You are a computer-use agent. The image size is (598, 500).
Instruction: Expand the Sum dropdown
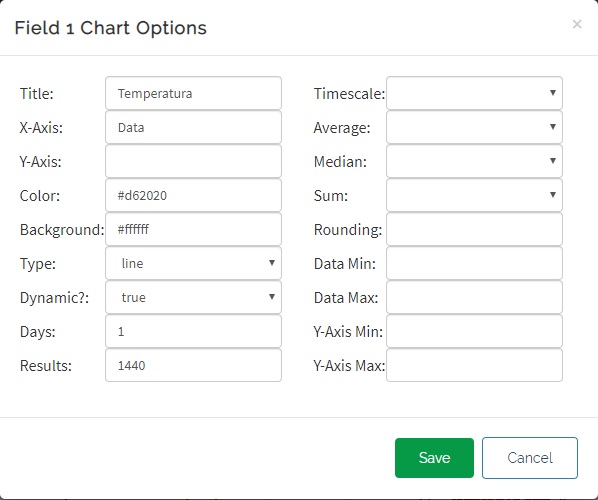[x=474, y=195]
